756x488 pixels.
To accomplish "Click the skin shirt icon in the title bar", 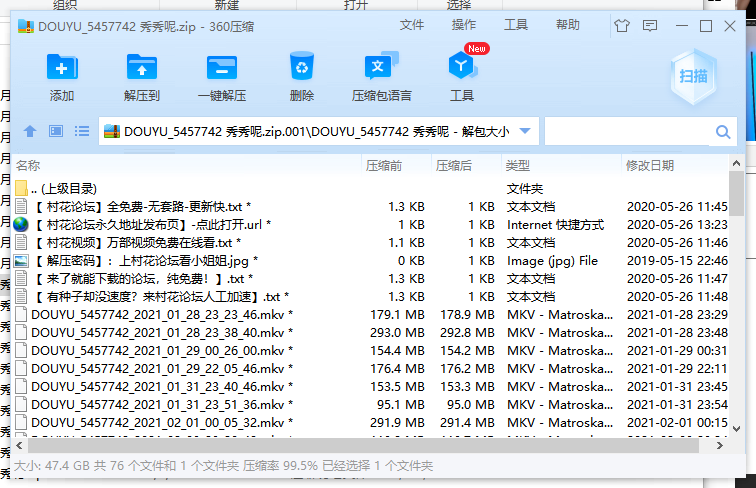I will point(623,26).
